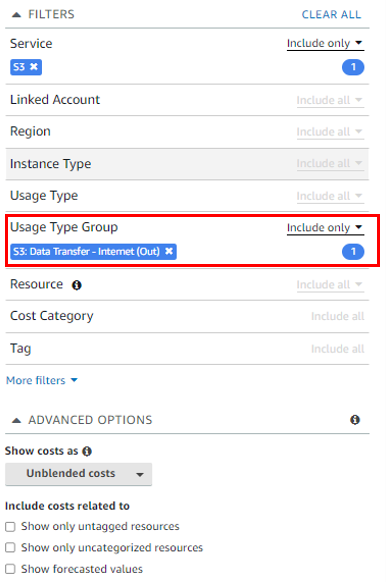Viewport: 386px width, 582px height.
Task: Select the Cost Category filter row
Action: point(187,316)
